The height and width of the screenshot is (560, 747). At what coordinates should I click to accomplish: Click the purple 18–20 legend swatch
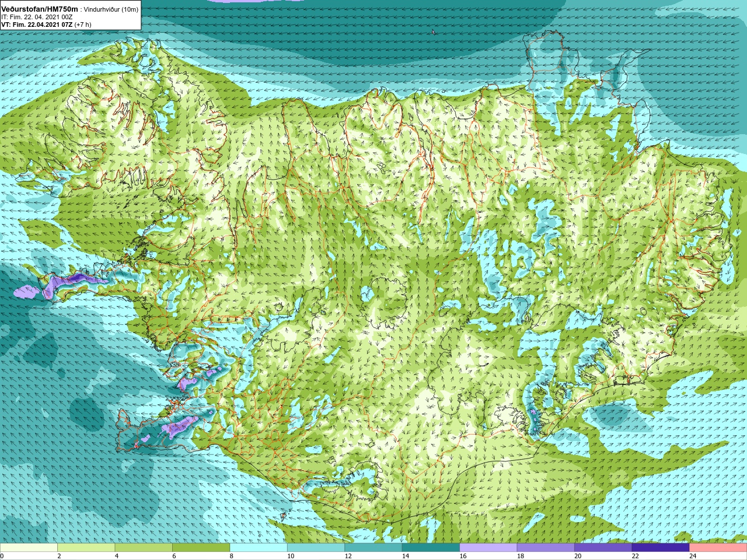[x=546, y=548]
